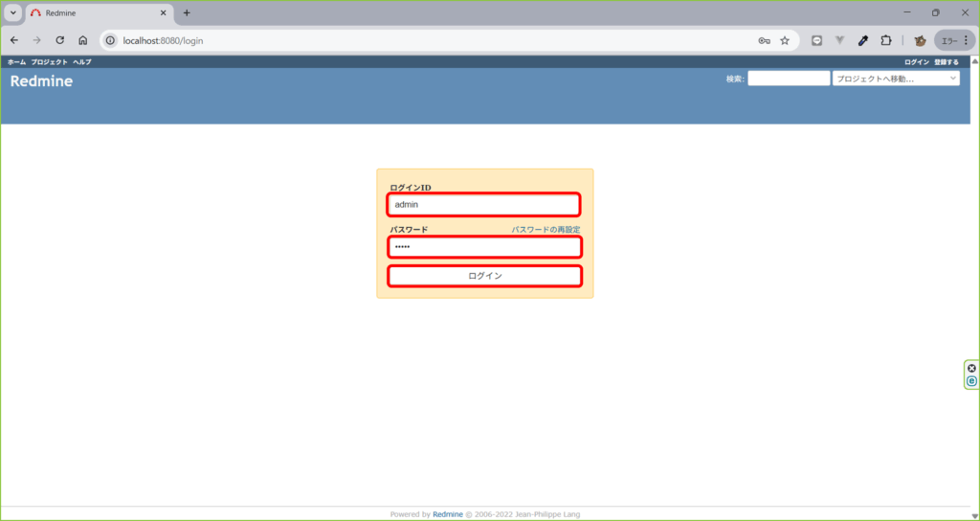Open the tab search dropdown arrow
Viewport: 980px width, 521px height.
click(13, 12)
